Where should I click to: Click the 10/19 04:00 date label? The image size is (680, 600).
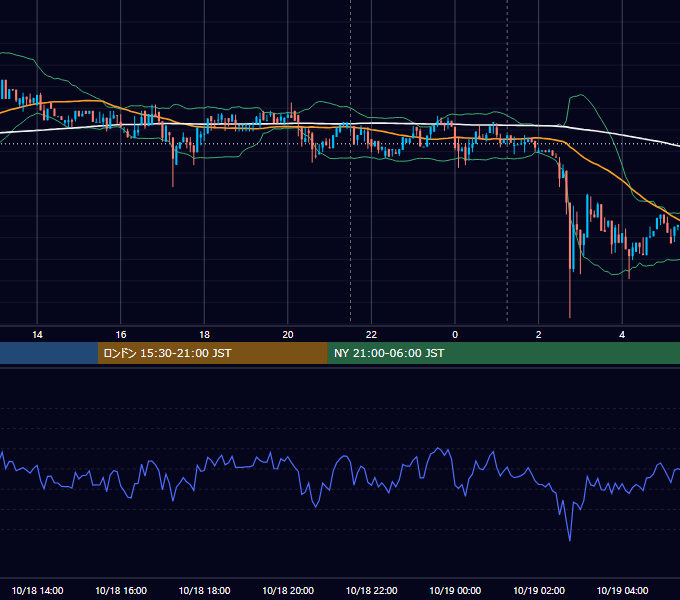point(622,590)
